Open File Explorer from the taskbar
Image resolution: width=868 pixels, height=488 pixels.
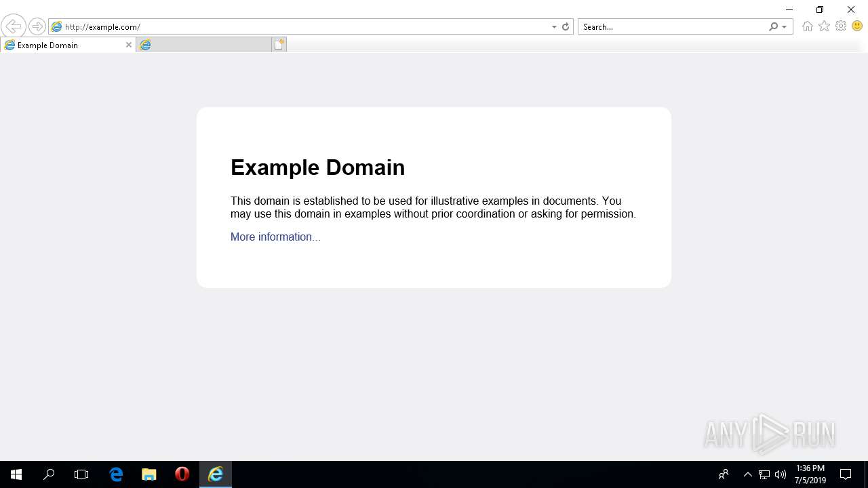149,474
